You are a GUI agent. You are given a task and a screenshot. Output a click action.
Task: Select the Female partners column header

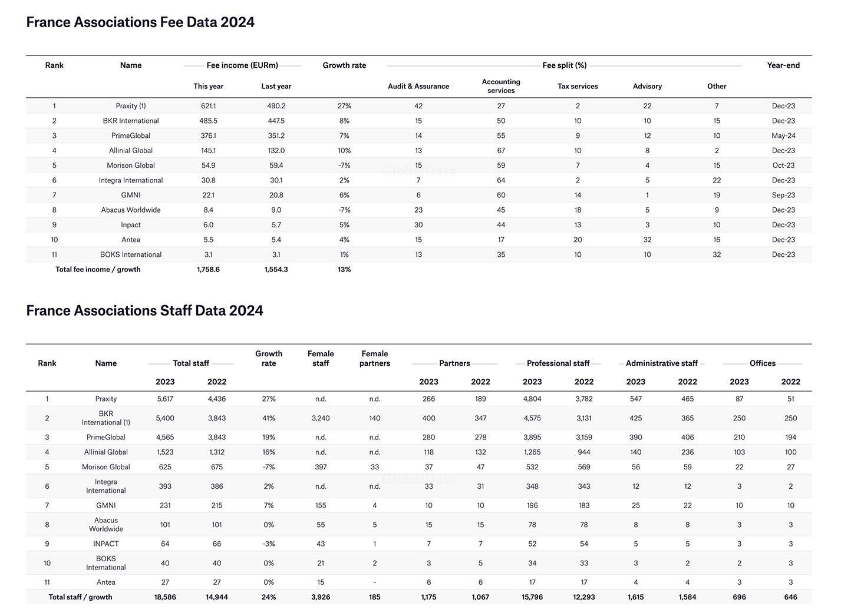[375, 359]
